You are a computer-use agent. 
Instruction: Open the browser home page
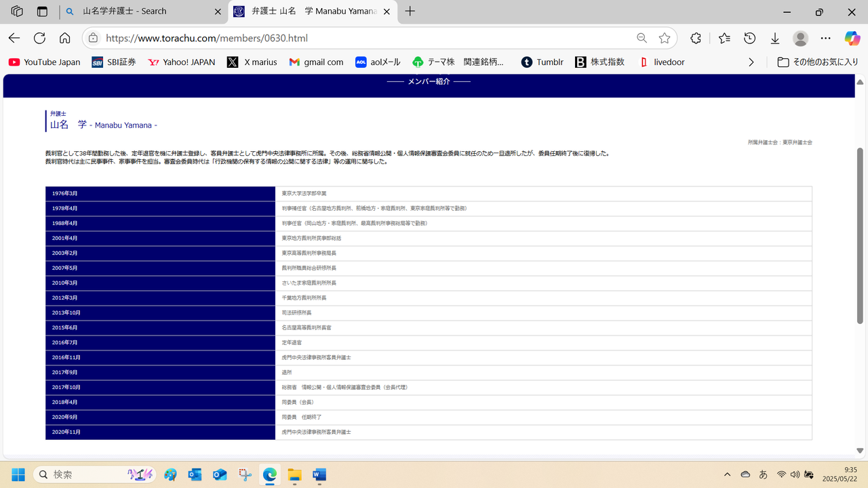(x=64, y=38)
